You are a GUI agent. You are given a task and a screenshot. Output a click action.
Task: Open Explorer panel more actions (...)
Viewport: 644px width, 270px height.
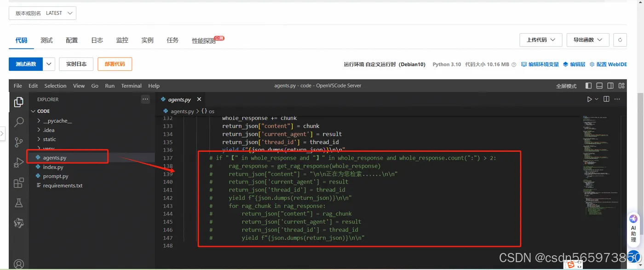(x=145, y=99)
